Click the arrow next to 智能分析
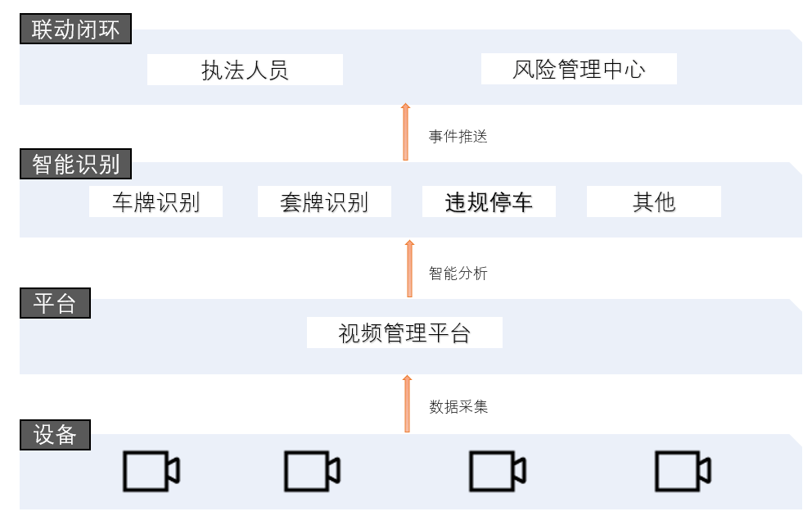 click(x=409, y=269)
